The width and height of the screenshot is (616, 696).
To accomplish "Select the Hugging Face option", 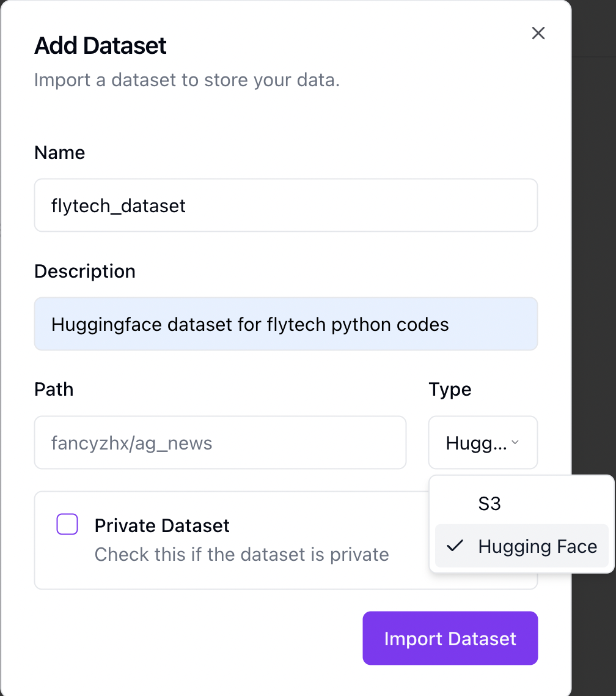I will click(537, 546).
